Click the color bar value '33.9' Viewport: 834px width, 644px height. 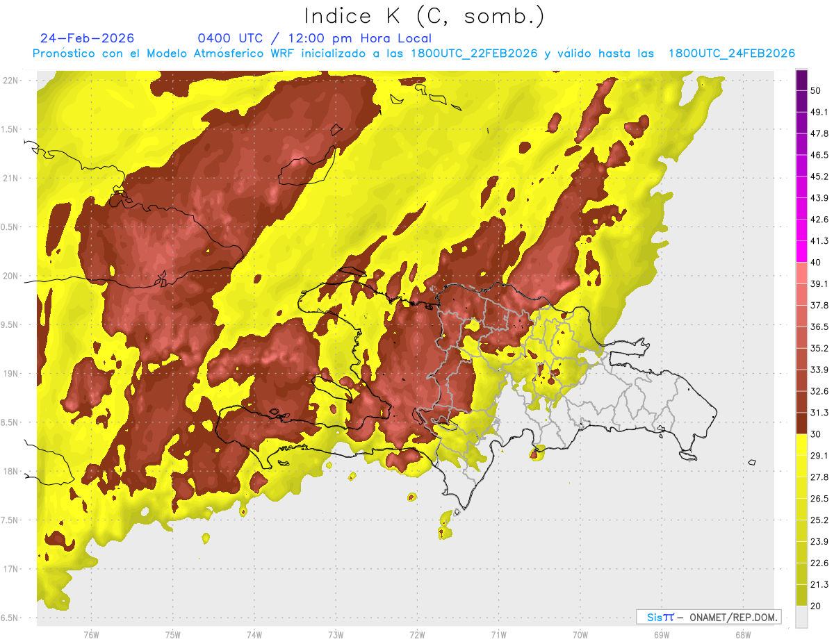[x=819, y=370]
